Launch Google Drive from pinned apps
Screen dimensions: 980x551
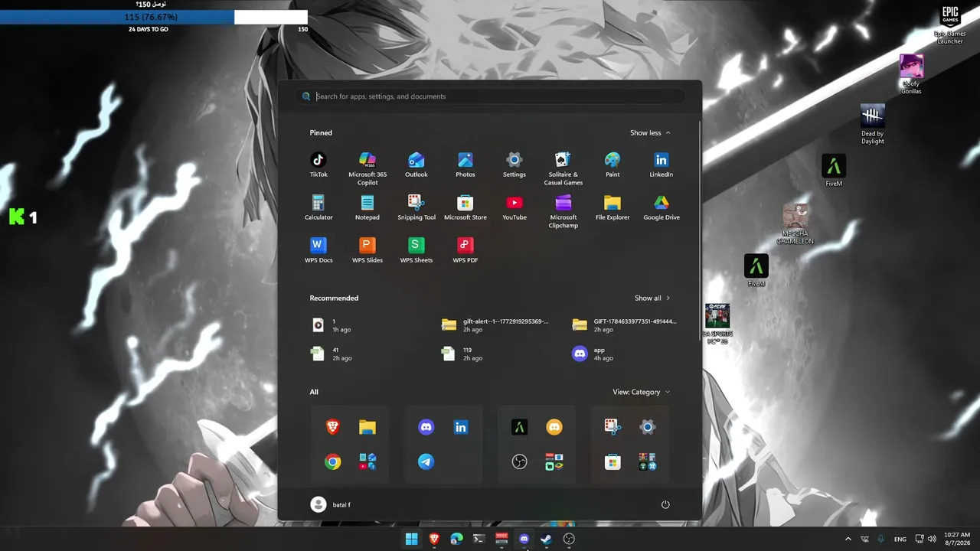pos(661,207)
